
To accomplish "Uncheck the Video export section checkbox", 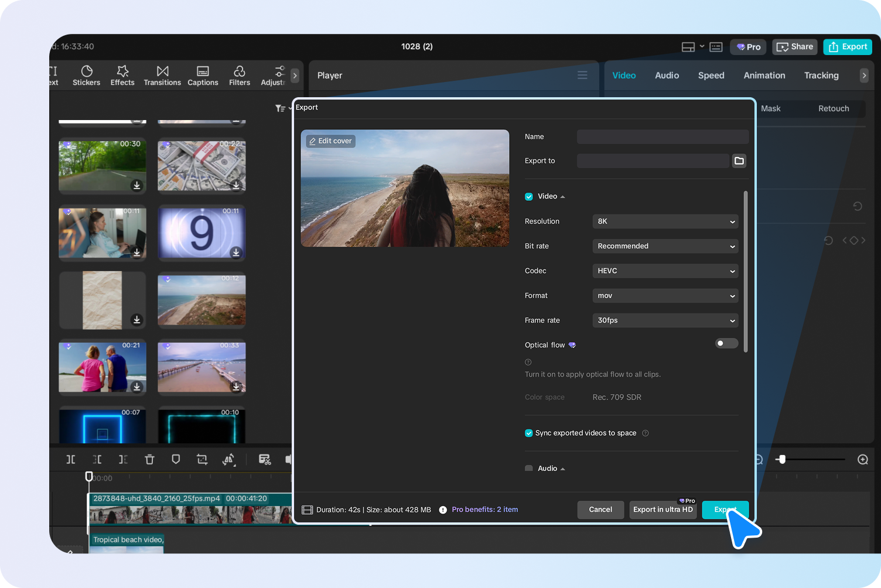I will 528,196.
